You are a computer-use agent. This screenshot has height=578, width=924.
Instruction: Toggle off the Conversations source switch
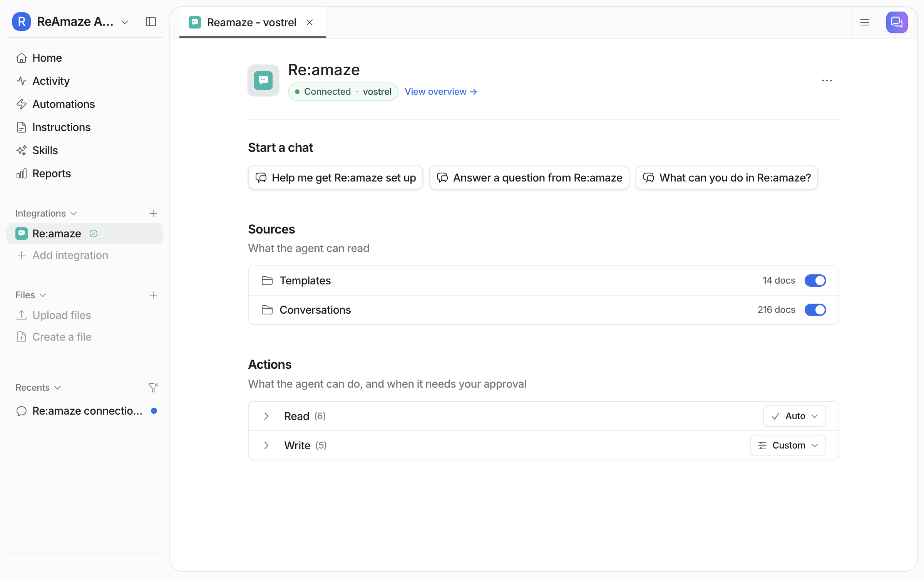click(x=815, y=310)
